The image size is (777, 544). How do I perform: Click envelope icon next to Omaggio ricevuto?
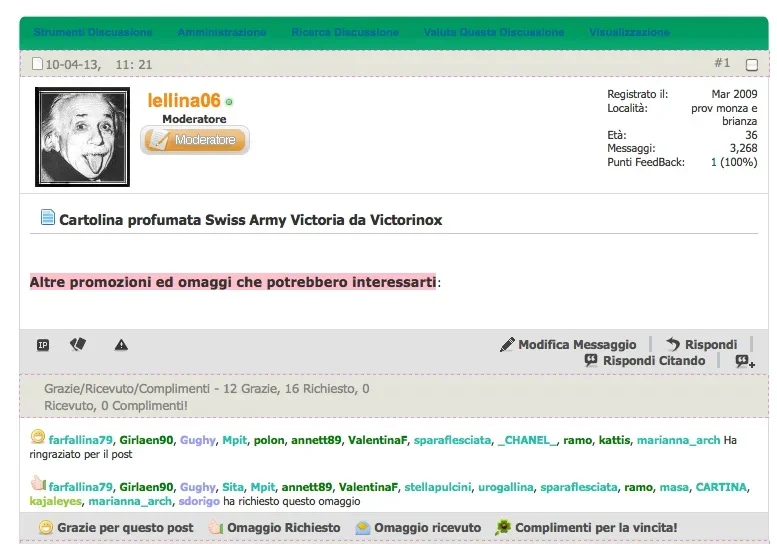click(363, 528)
